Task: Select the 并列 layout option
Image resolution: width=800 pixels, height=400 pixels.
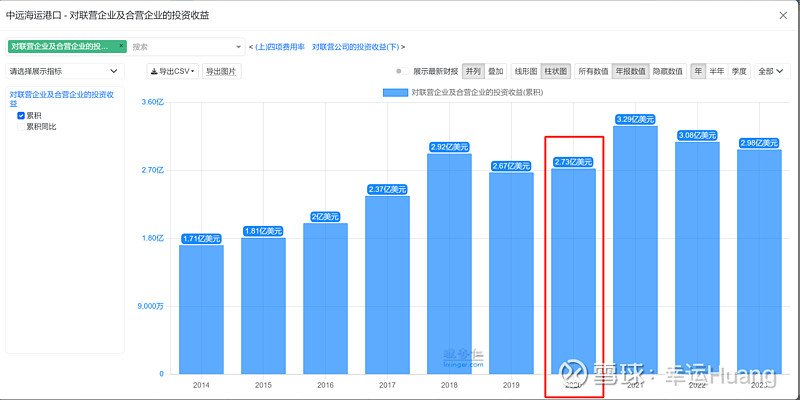Action: [x=473, y=71]
